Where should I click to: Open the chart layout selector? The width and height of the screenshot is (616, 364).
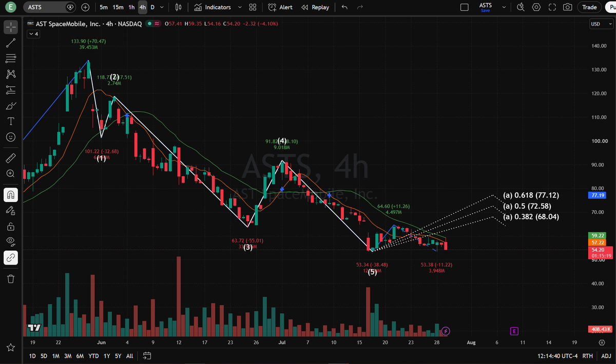click(465, 7)
